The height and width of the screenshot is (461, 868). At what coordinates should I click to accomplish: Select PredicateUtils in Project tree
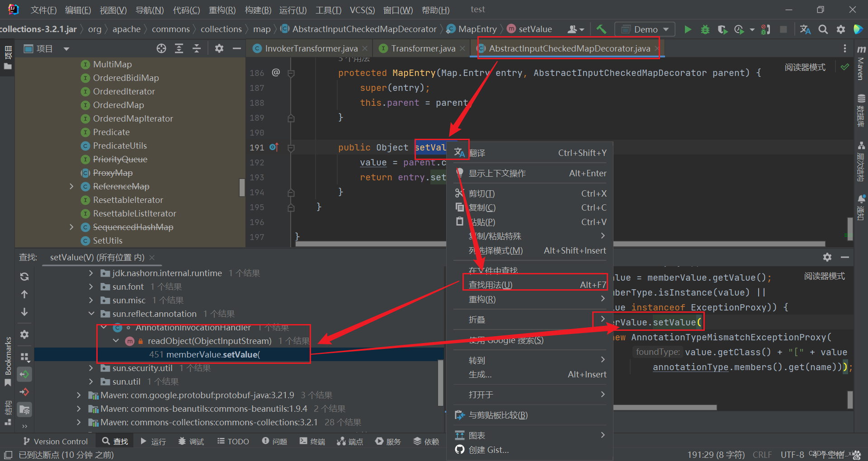(x=120, y=146)
